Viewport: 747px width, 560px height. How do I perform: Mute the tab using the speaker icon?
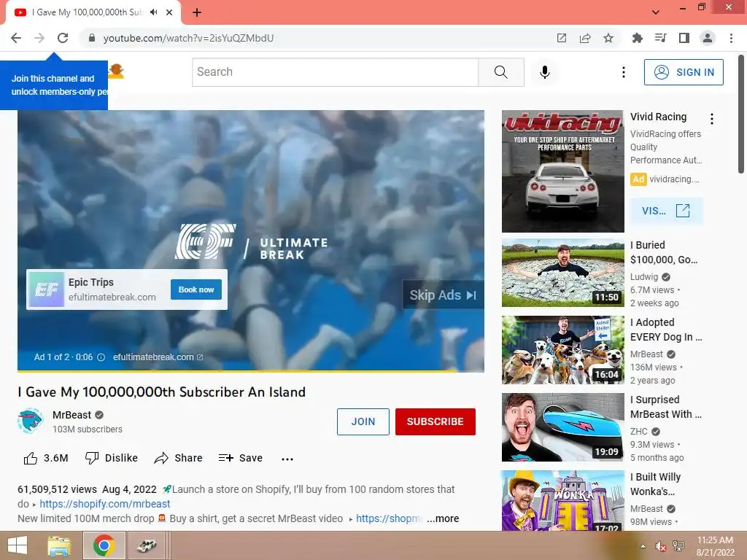tap(153, 12)
